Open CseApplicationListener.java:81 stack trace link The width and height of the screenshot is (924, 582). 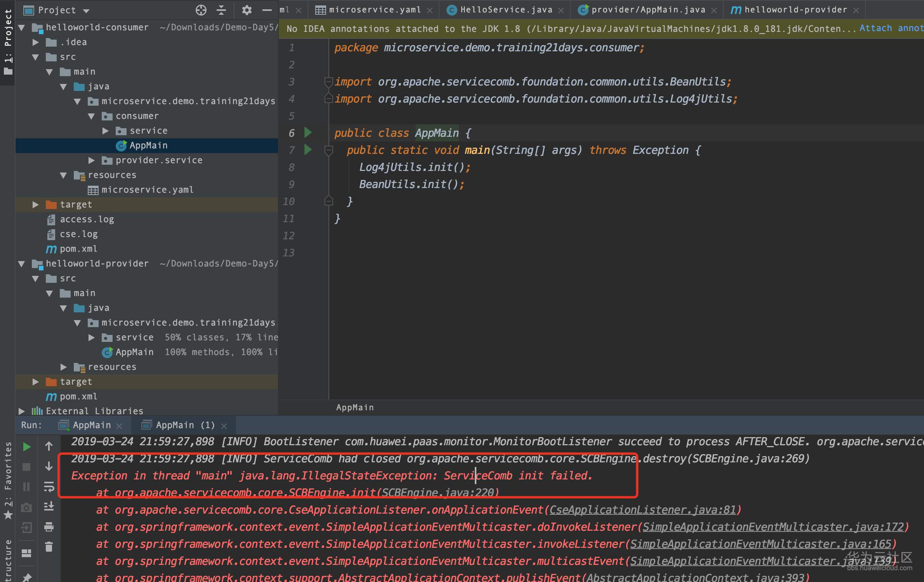tap(643, 510)
